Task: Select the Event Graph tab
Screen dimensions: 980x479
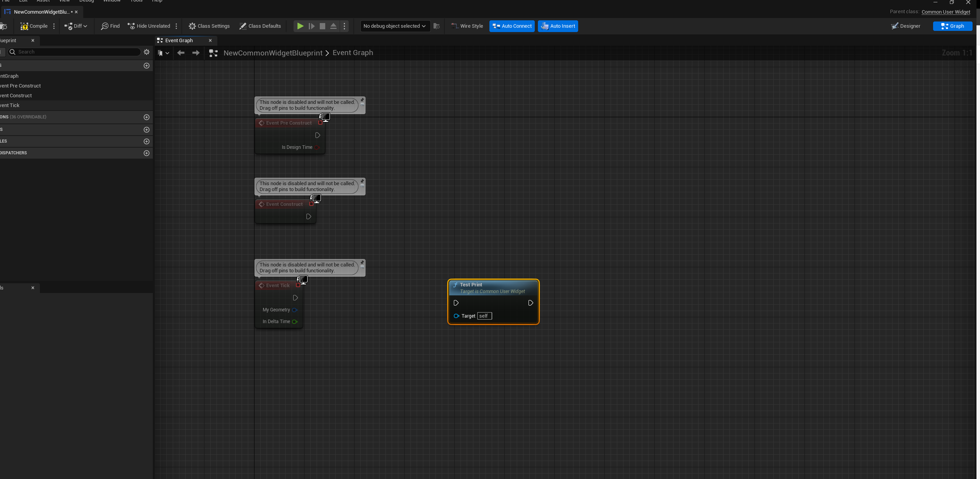Action: pyautogui.click(x=179, y=41)
